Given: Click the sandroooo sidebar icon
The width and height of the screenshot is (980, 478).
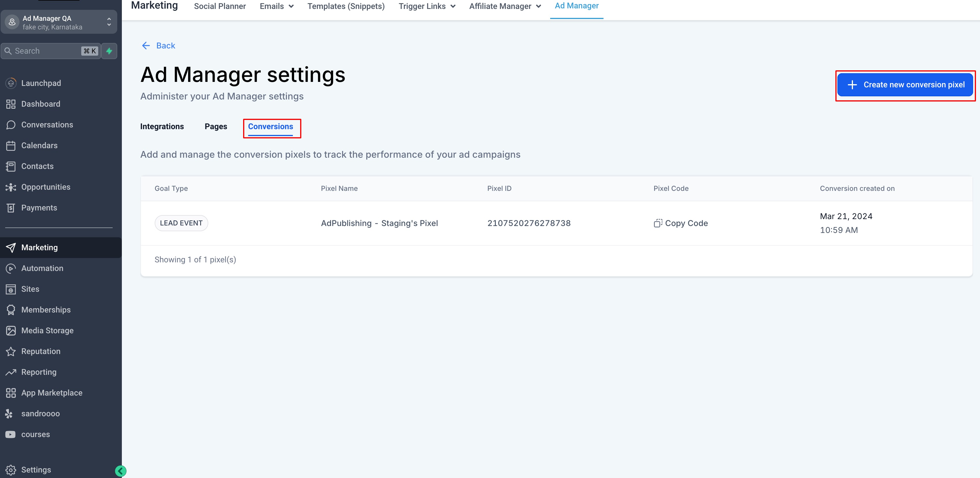Looking at the screenshot, I should (x=9, y=414).
